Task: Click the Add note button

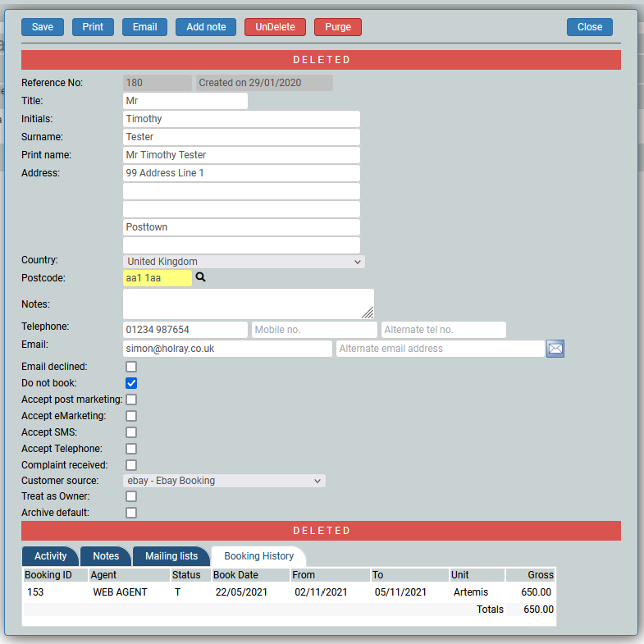Action: pos(206,27)
